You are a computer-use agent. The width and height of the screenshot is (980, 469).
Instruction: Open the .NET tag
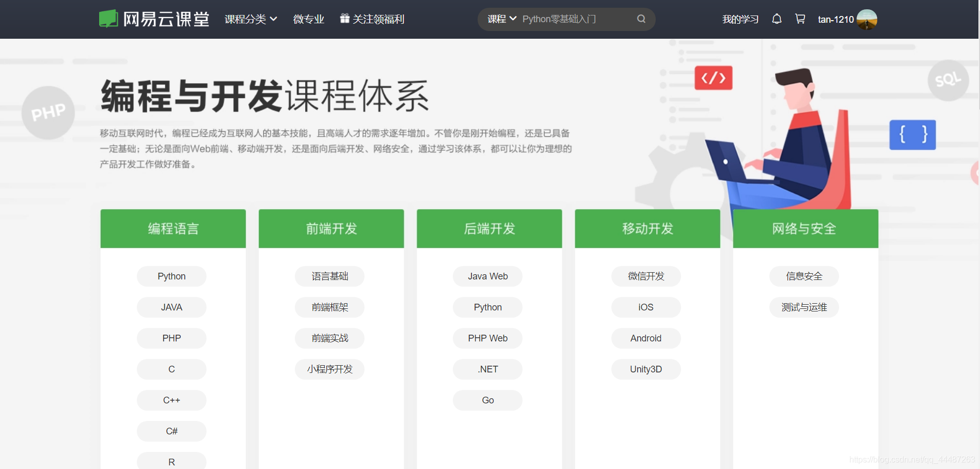click(x=487, y=369)
